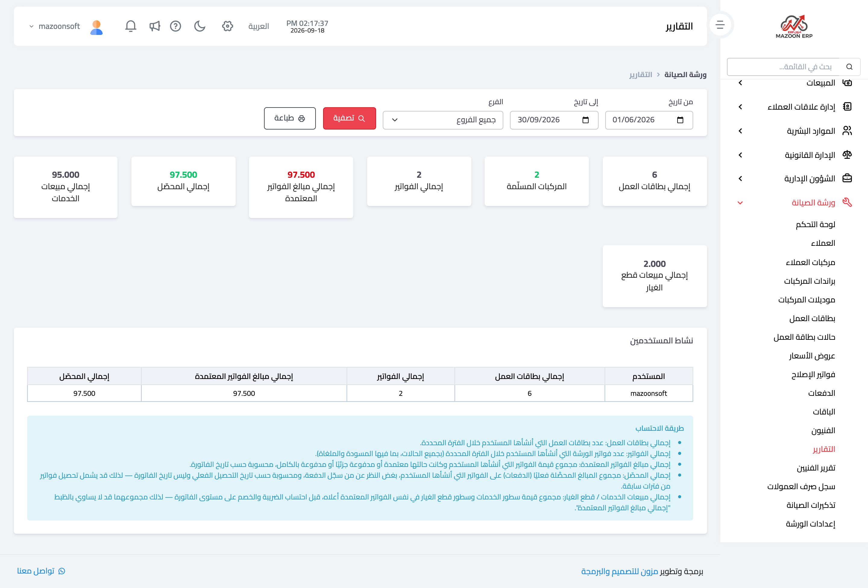Collapse sidebar with hamburger icon
The height and width of the screenshot is (588, 868).
(720, 25)
